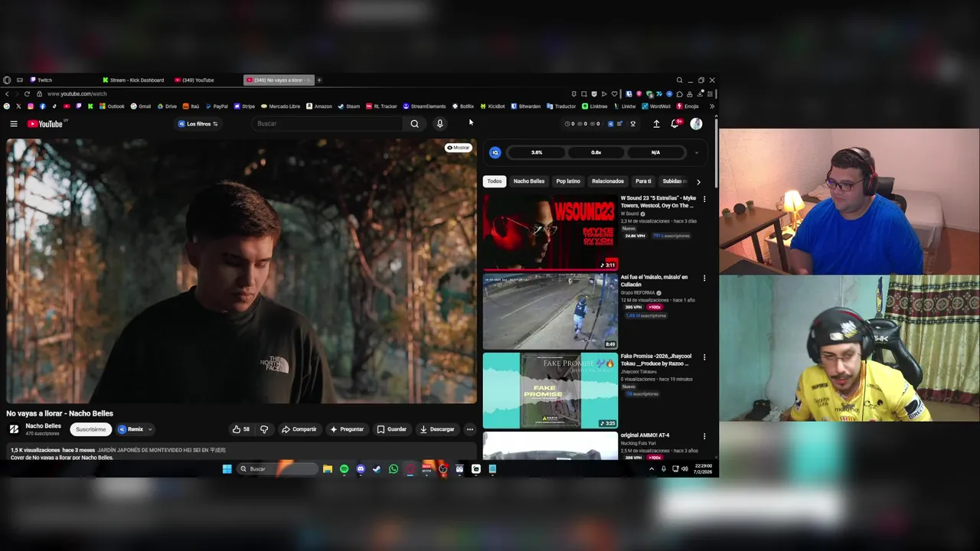Open options menu for original AMMO! AT-4
This screenshot has width=980, height=551.
tap(704, 436)
